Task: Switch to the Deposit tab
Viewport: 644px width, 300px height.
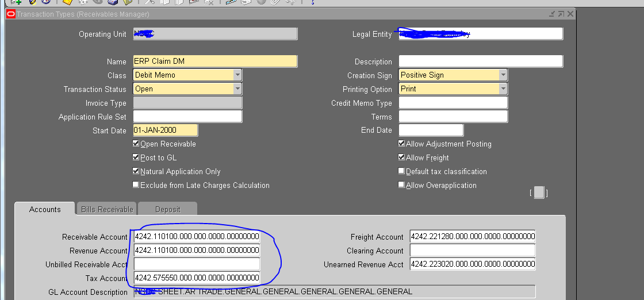Action: [167, 209]
